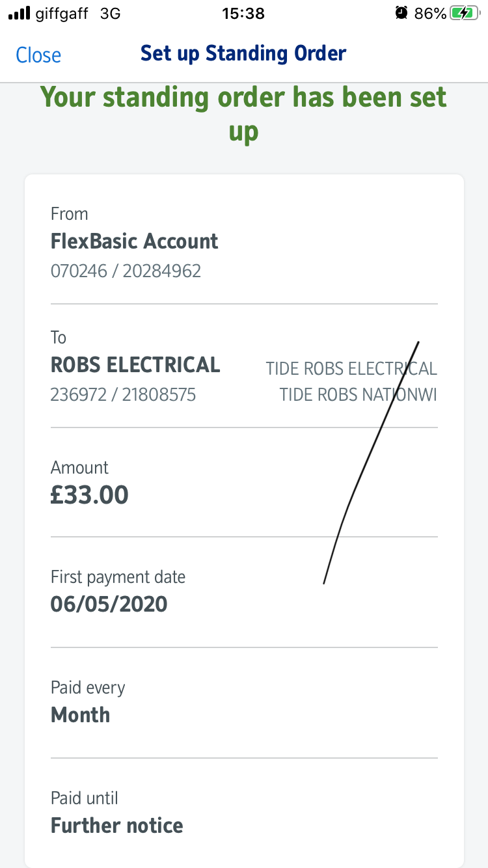Tap the TIDE ROBS ELECTRICAL reference
Screen dimensions: 488x868
pos(351,369)
